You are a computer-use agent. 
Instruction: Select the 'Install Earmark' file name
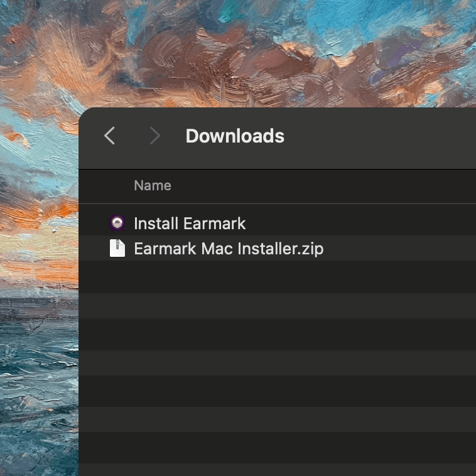pos(190,224)
